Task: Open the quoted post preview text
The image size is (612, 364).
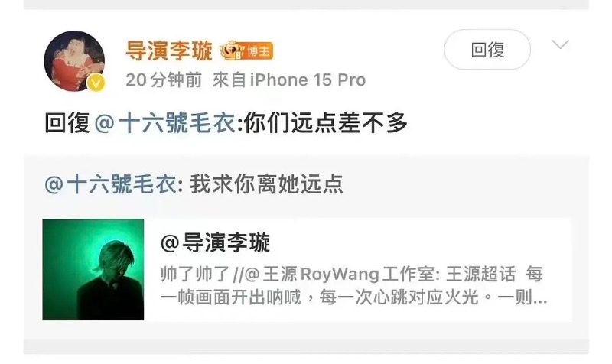Action: tap(353, 285)
